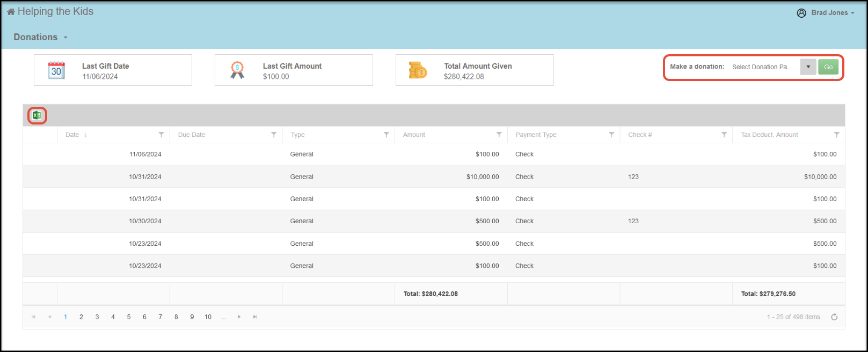The height and width of the screenshot is (352, 868).
Task: Click the Total Amount Given card
Action: [x=475, y=70]
